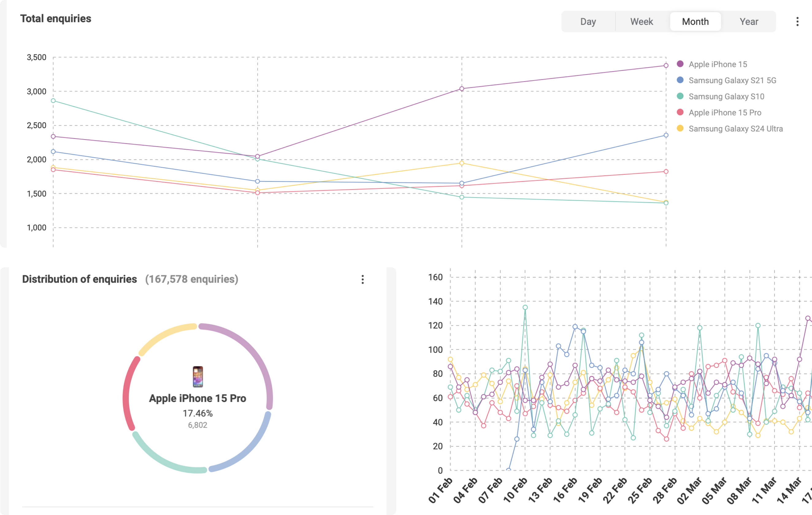
Task: Toggle Samsung Galaxy S10 legend series
Action: click(726, 96)
